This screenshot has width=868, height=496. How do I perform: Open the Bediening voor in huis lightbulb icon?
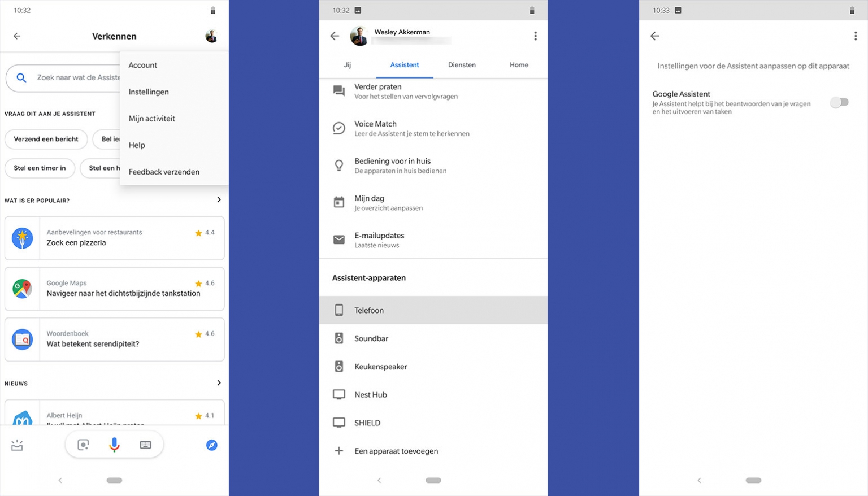point(339,165)
